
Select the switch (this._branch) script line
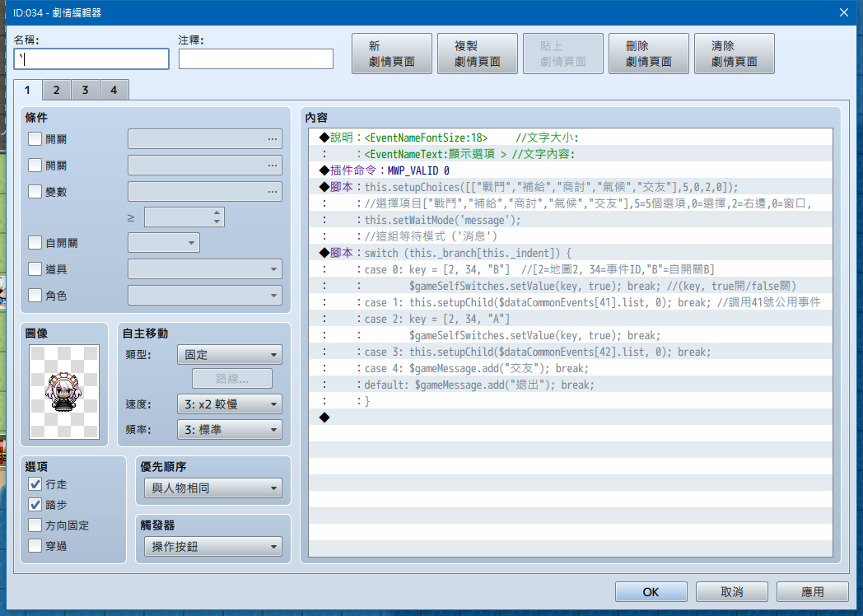(571, 253)
